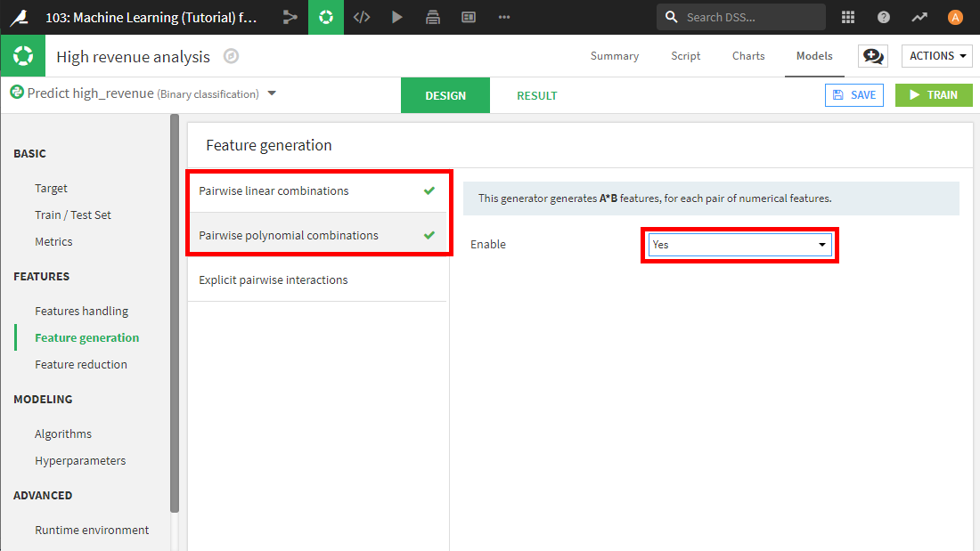Open the Jobs play icon
980x551 pixels.
point(396,18)
